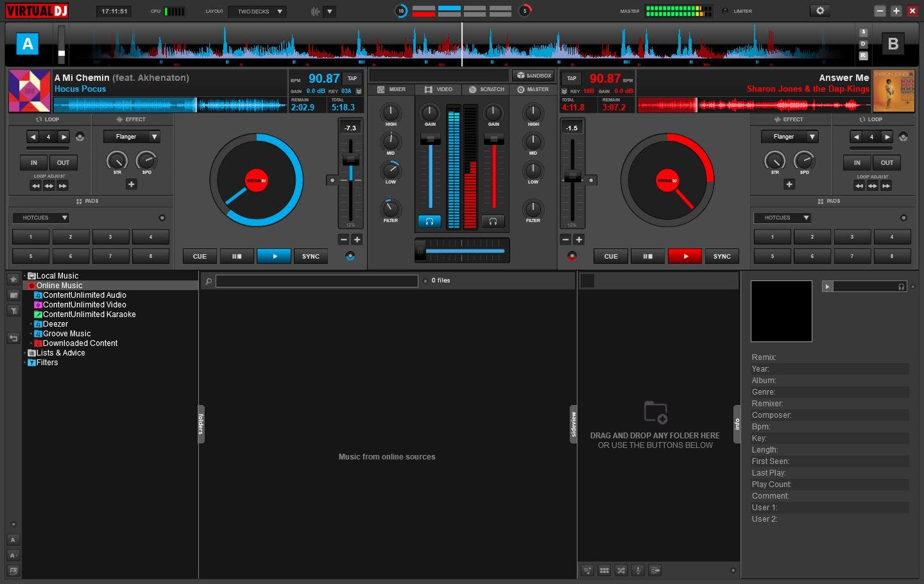Move deck A loop backward with left adjust arrow
Image resolution: width=924 pixels, height=584 pixels.
pyautogui.click(x=36, y=186)
